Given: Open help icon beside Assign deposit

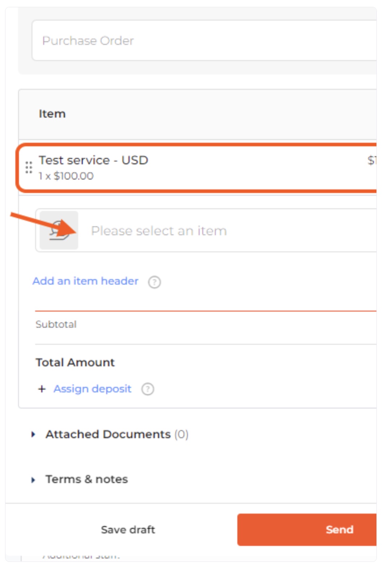Looking at the screenshot, I should click(x=148, y=389).
